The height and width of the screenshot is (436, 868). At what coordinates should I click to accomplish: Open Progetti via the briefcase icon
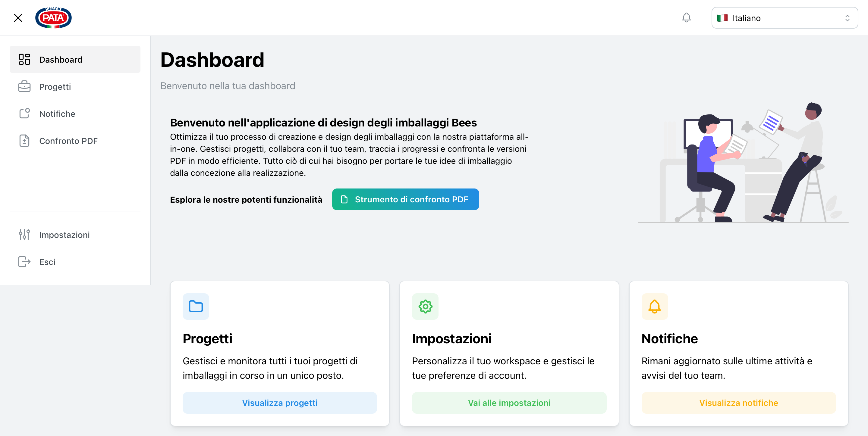pyautogui.click(x=24, y=86)
